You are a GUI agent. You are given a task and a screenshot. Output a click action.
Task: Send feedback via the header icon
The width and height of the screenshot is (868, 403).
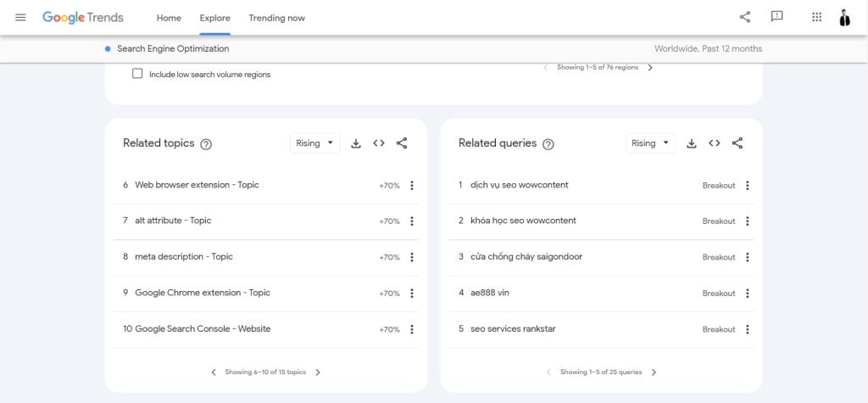click(x=776, y=17)
